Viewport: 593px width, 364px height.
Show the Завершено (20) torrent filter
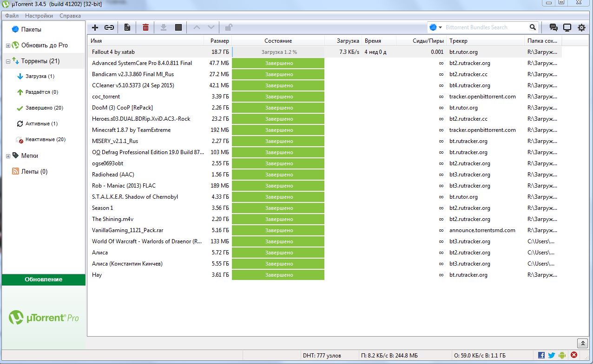pyautogui.click(x=44, y=108)
